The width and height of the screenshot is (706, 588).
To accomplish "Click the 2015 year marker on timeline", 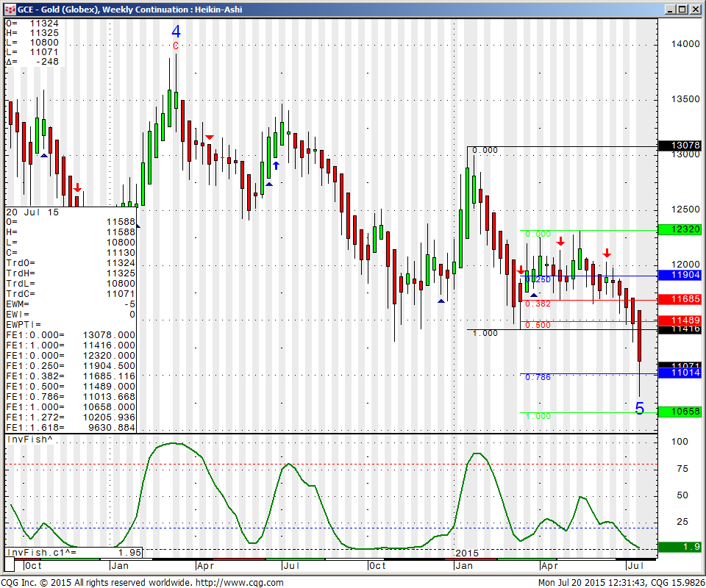I will tap(466, 552).
